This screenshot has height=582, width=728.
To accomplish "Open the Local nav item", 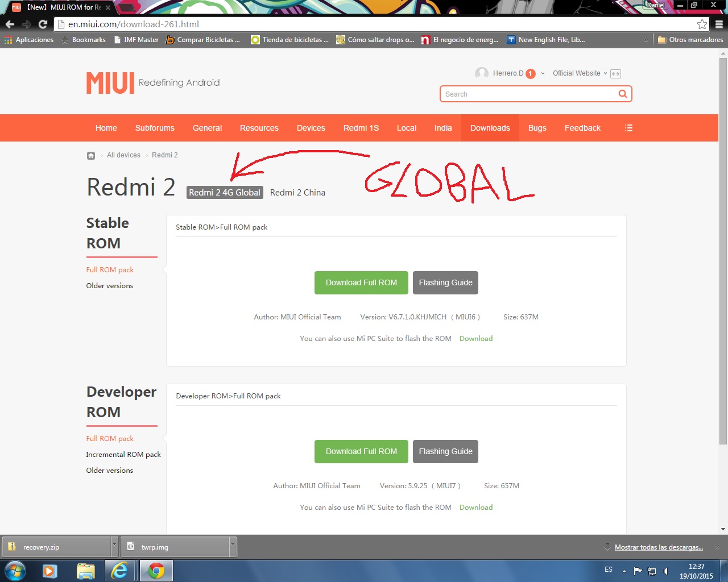I will click(x=407, y=128).
